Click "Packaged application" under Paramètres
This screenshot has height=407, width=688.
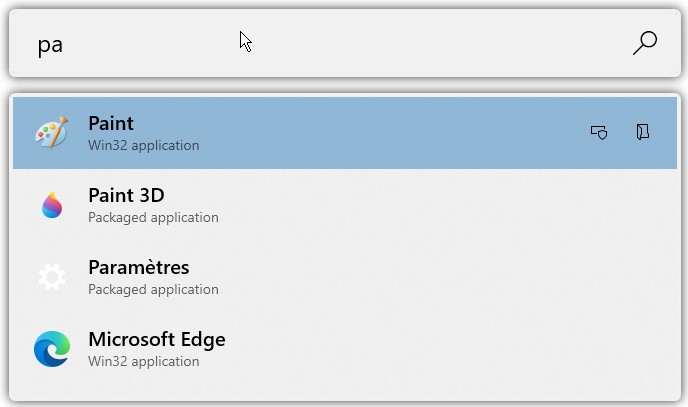click(153, 289)
